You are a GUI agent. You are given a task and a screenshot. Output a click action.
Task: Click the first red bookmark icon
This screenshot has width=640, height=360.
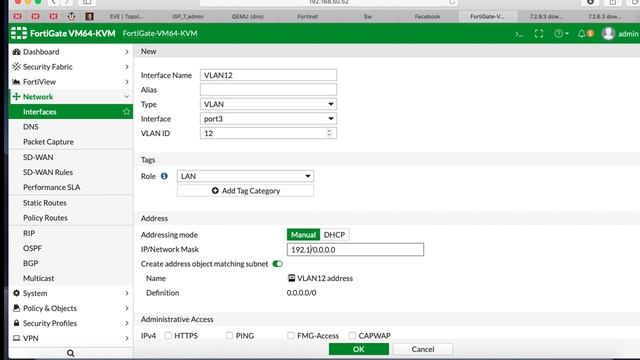[x=18, y=16]
